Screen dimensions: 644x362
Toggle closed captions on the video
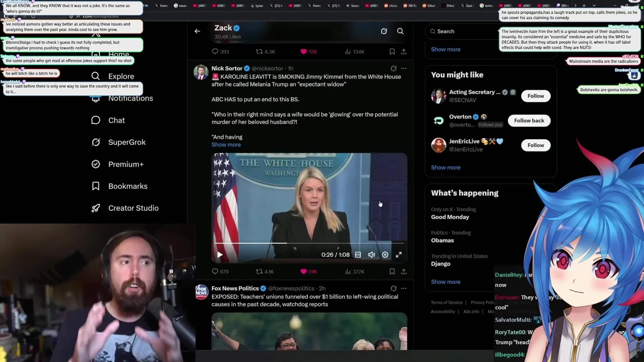[358, 255]
